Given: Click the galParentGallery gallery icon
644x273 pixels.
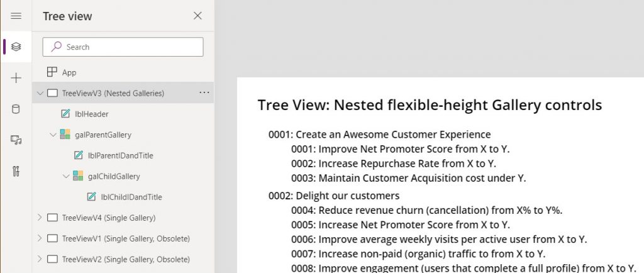Looking at the screenshot, I should pyautogui.click(x=65, y=134).
